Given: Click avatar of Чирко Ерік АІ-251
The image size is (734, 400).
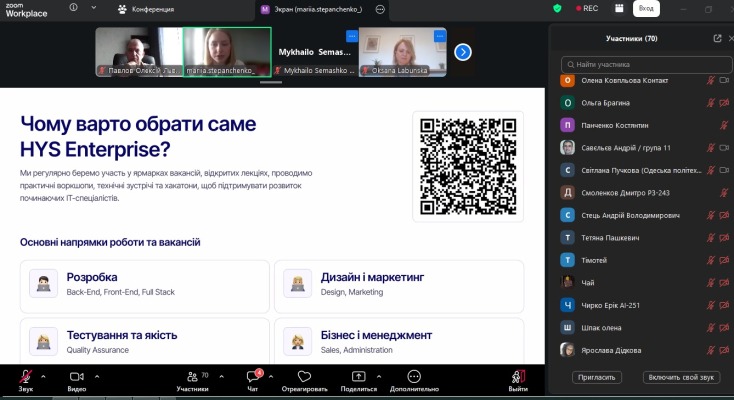Looking at the screenshot, I should coord(567,305).
